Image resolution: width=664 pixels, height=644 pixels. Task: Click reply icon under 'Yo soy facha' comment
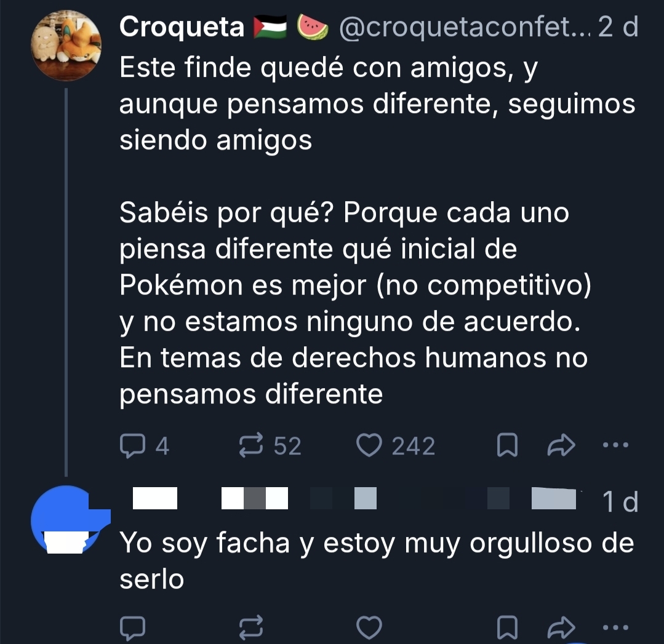130,629
